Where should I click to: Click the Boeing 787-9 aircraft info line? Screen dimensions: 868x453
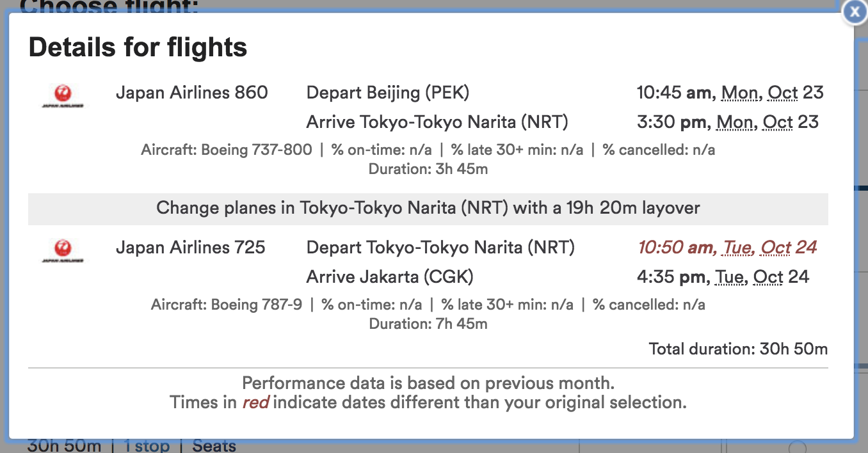coord(428,305)
